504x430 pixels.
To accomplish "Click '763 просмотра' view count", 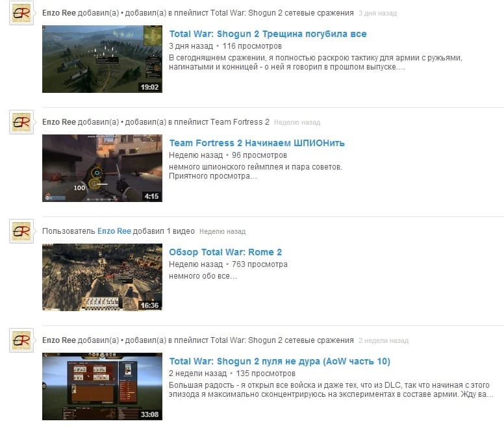I will pyautogui.click(x=260, y=264).
